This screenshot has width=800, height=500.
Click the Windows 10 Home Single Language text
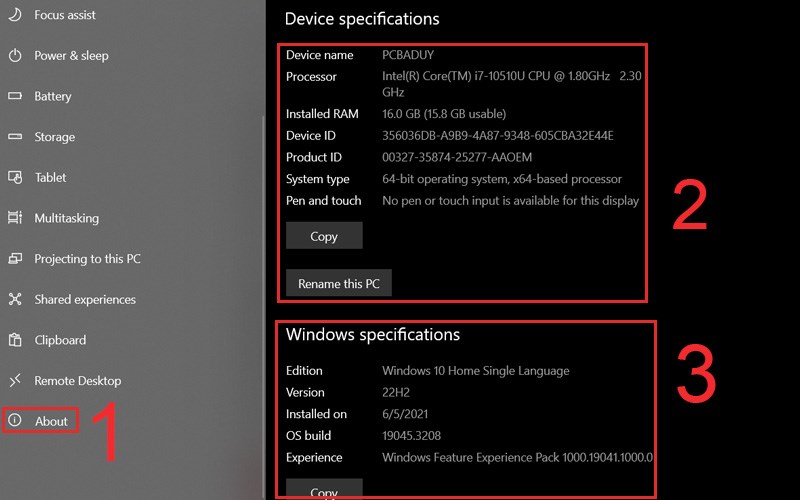(475, 371)
